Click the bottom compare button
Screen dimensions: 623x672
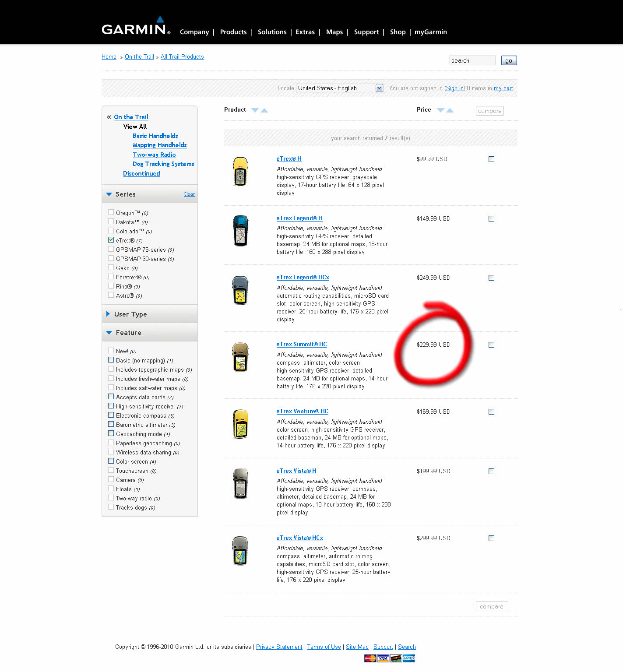[x=492, y=606]
